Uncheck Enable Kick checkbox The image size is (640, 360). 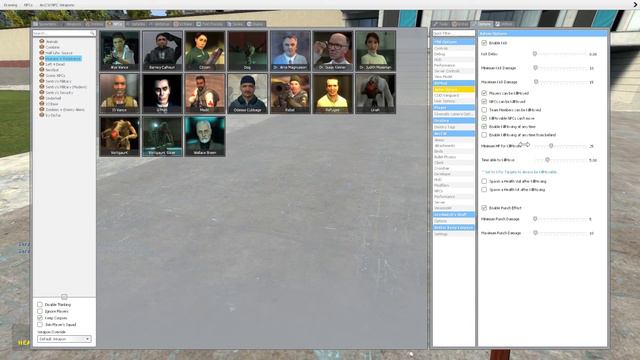(484, 42)
